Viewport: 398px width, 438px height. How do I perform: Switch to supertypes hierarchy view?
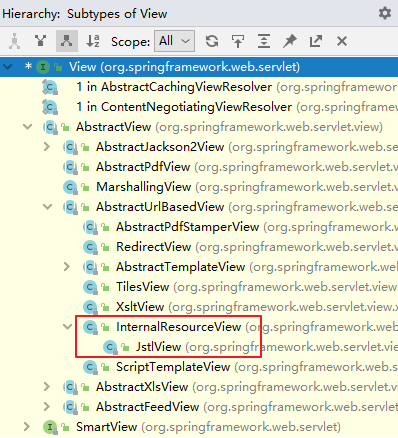(40, 41)
